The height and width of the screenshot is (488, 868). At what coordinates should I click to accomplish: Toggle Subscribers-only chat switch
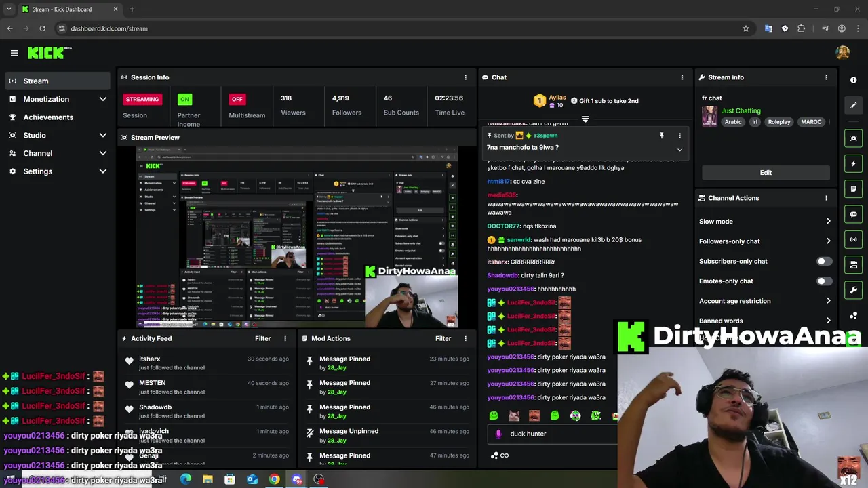pyautogui.click(x=824, y=261)
